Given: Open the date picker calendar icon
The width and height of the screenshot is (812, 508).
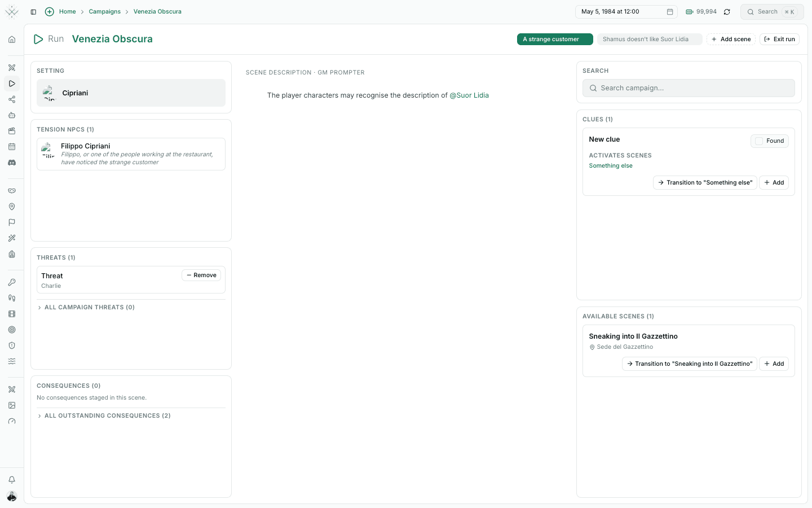Looking at the screenshot, I should point(670,12).
